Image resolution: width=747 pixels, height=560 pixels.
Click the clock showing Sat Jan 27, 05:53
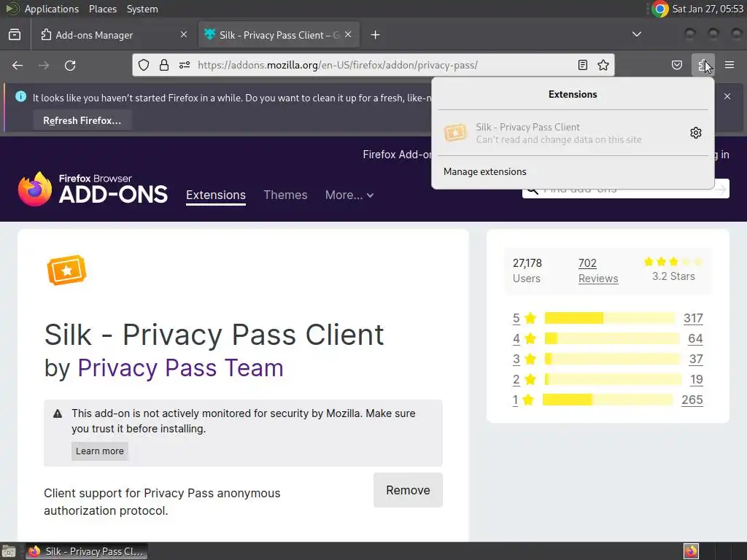(708, 9)
